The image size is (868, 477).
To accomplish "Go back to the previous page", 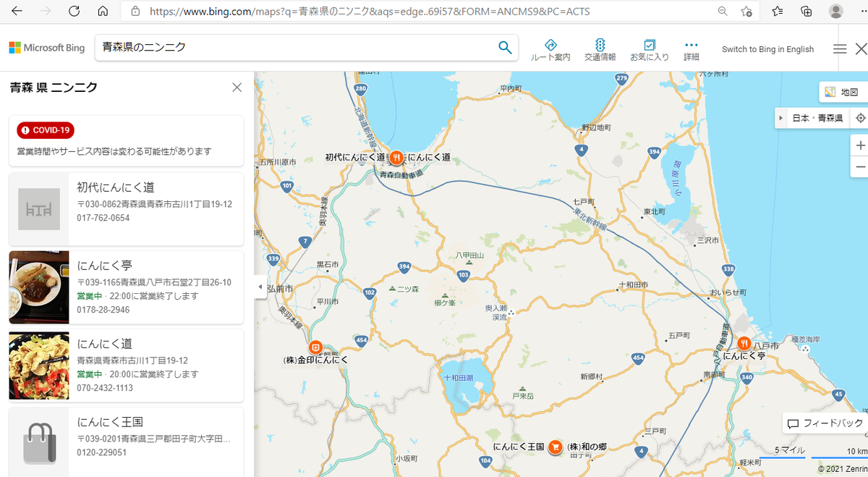I will [x=16, y=12].
